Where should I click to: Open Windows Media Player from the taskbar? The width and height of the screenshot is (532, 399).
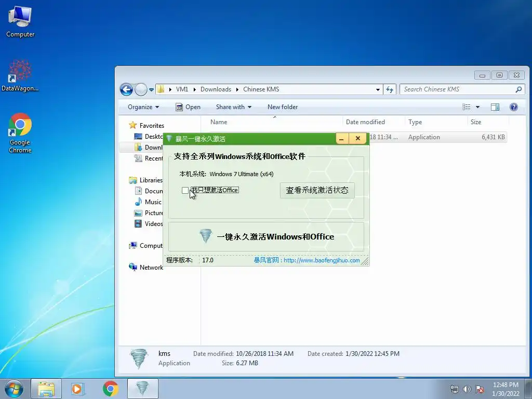pyautogui.click(x=78, y=389)
